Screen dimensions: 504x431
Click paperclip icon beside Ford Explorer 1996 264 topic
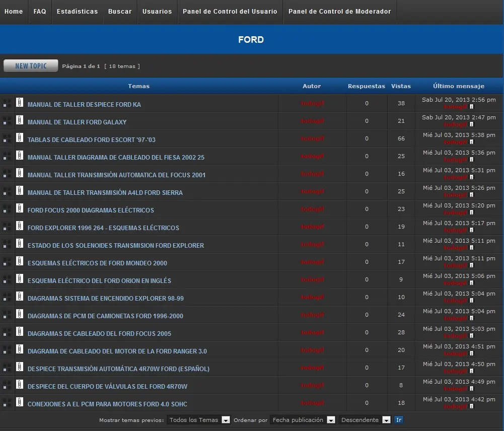(x=20, y=226)
